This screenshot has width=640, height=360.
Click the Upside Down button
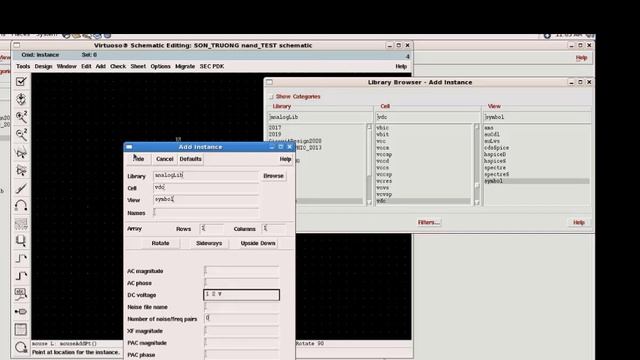pos(258,243)
